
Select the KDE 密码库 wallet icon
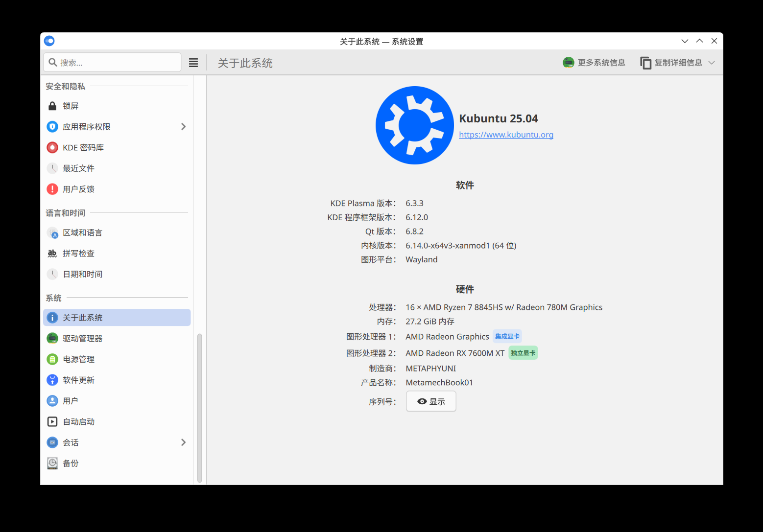52,147
